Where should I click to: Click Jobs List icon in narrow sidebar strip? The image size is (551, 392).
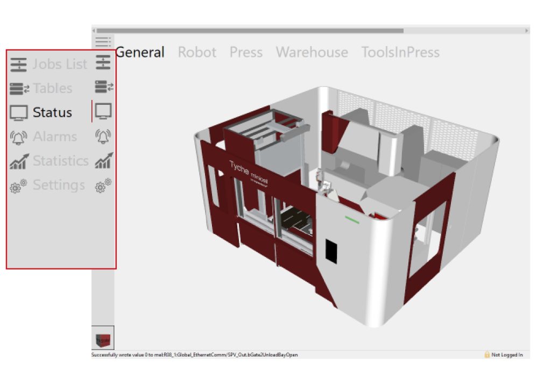[x=103, y=63]
